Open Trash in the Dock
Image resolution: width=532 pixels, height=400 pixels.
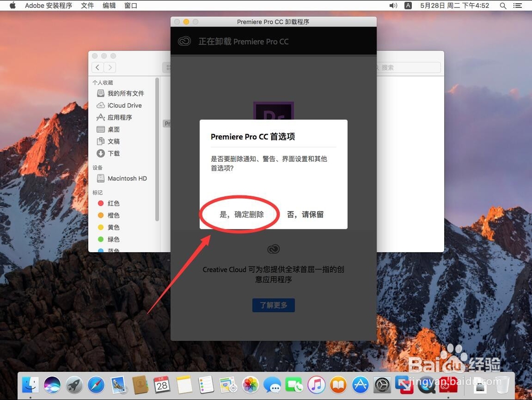(503, 385)
